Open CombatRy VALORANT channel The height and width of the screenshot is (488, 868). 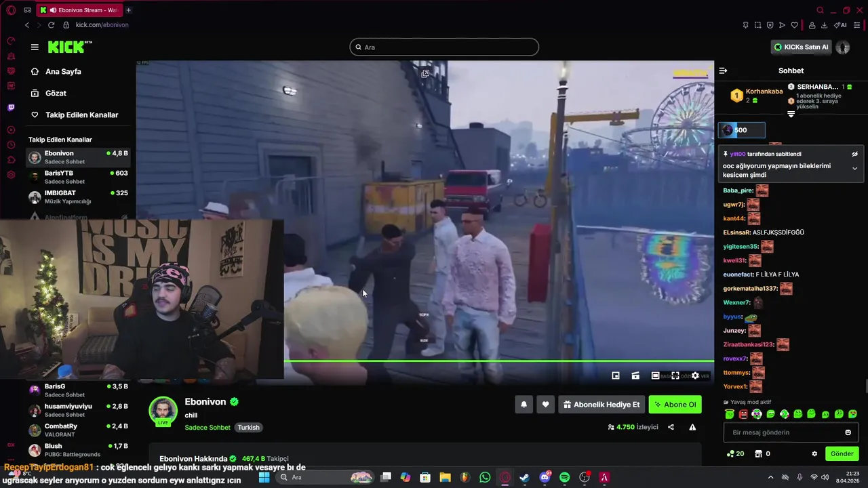point(78,430)
